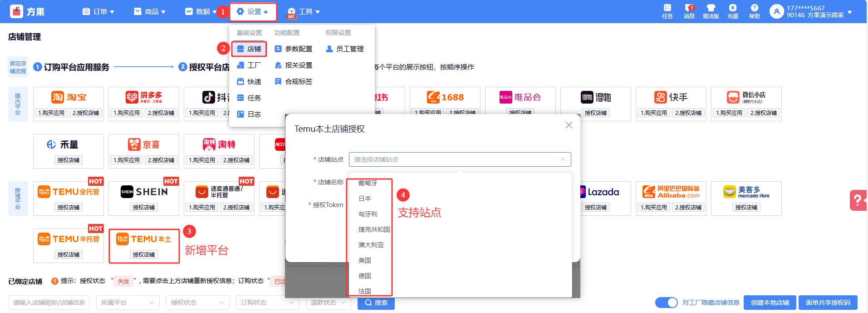This screenshot has width=868, height=313.
Task: Click 2.授权店铺 under 拼多多
Action: (x=161, y=113)
